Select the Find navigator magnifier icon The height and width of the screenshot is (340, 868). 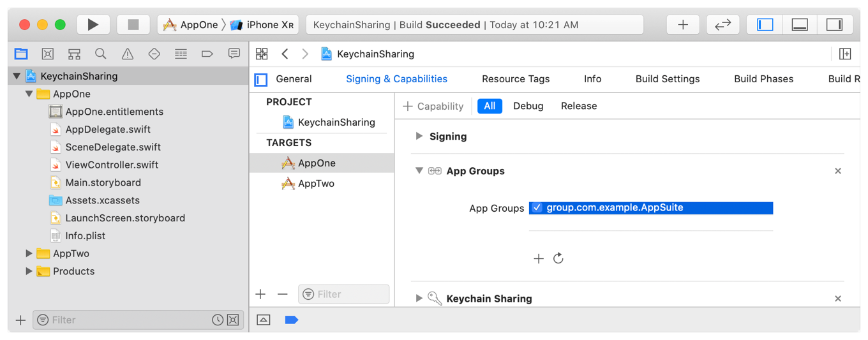(x=101, y=54)
